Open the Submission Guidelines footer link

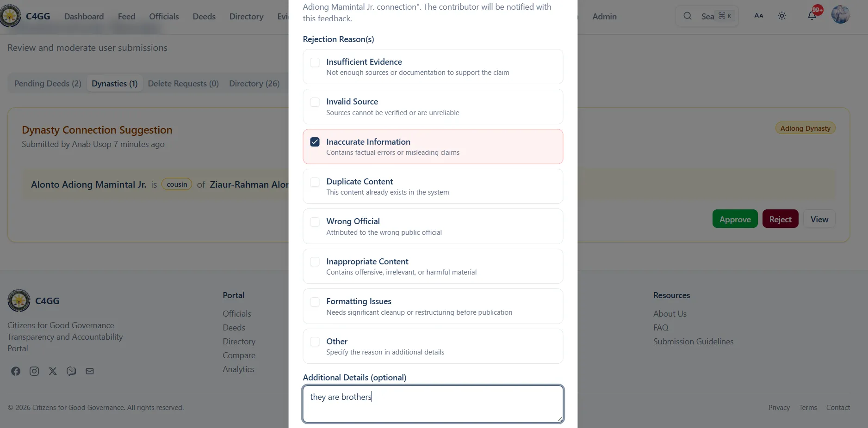click(693, 342)
